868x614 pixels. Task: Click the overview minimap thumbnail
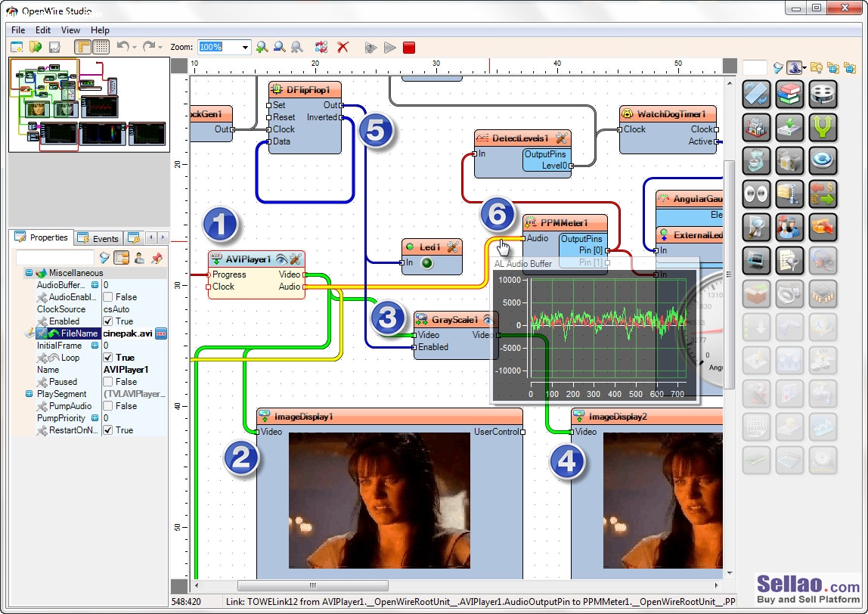(89, 104)
